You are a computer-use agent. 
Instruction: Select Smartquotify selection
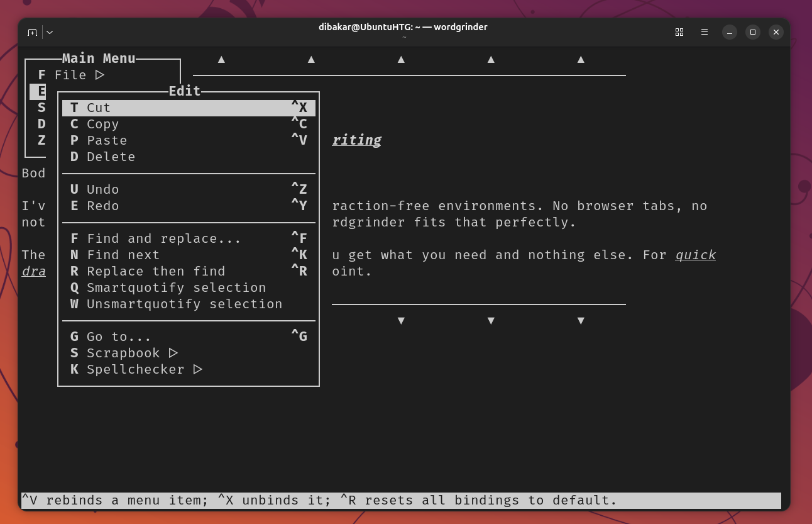coord(189,287)
